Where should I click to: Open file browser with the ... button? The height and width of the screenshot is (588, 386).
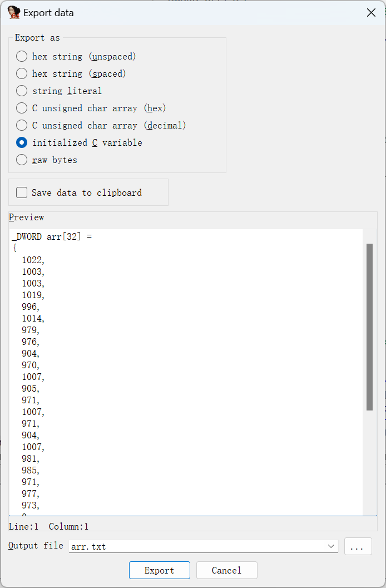click(x=358, y=546)
